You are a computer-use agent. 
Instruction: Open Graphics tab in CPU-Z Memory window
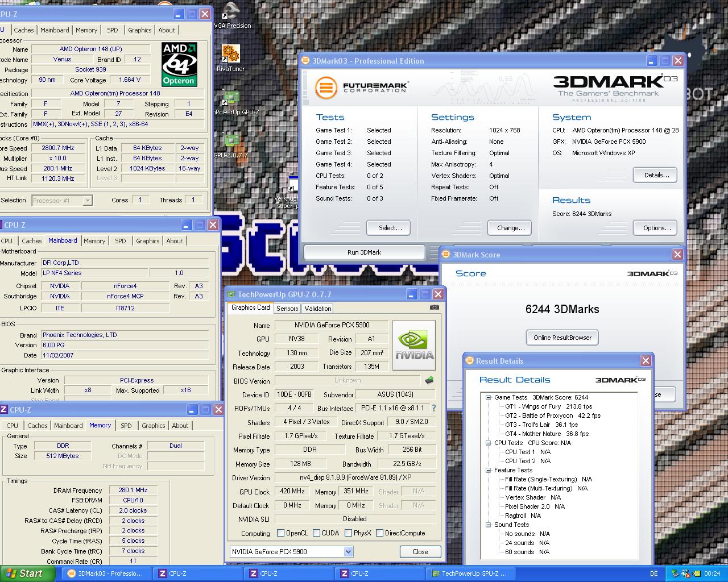click(x=154, y=425)
